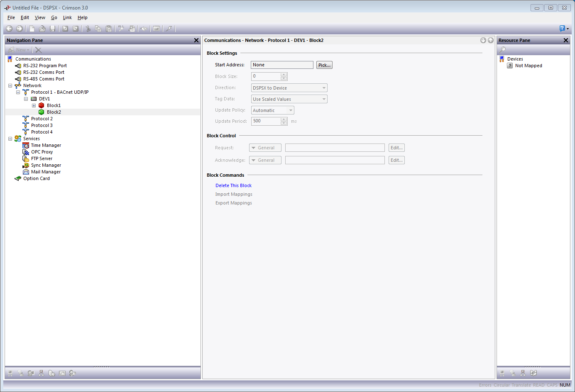Select Option Card tree item
The width and height of the screenshot is (575, 392).
pos(37,178)
